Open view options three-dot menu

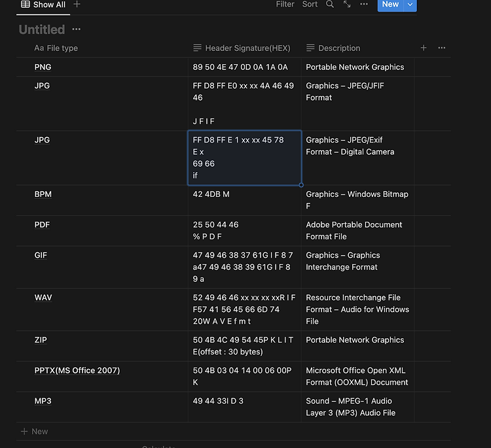tap(364, 5)
